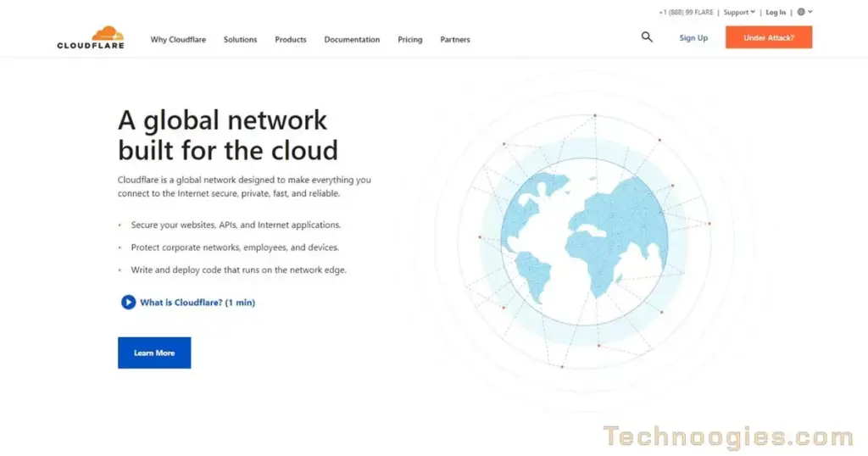The width and height of the screenshot is (868, 456).
Task: Go to Documentation
Action: pos(352,39)
